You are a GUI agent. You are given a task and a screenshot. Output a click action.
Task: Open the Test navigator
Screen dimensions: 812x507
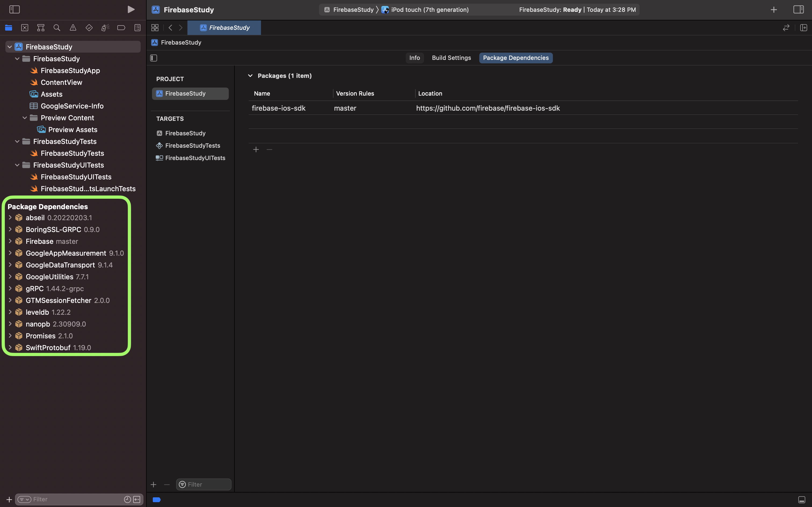pos(89,27)
